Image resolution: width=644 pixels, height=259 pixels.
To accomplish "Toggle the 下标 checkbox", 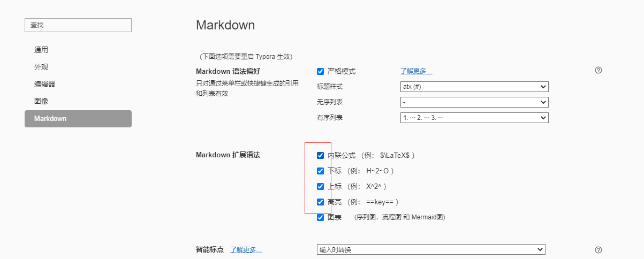I will coord(320,171).
